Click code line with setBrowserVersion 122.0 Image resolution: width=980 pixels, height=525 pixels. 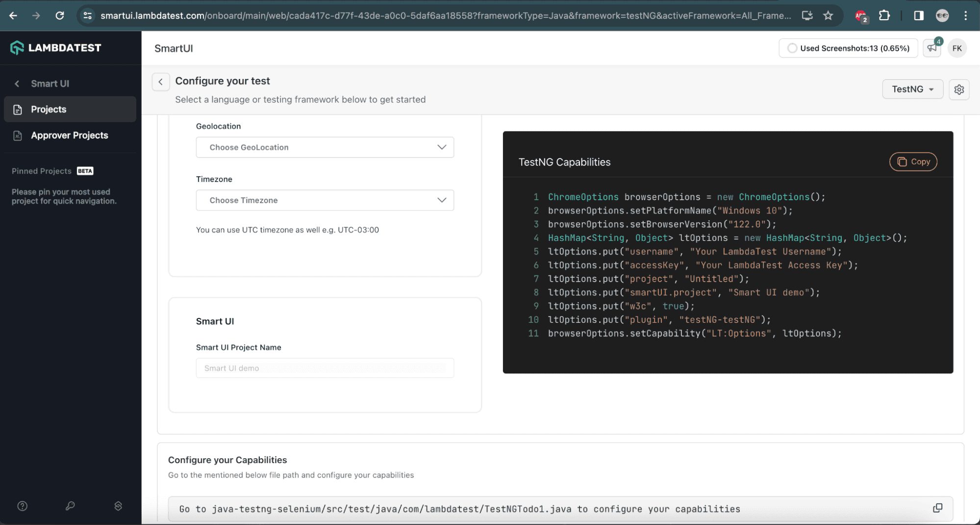pyautogui.click(x=662, y=224)
